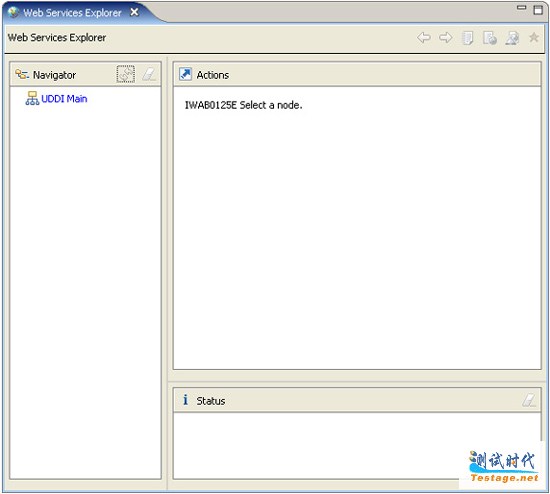Open the WSDL Page toolbar icon
Screen dimensions: 550x494
point(512,38)
